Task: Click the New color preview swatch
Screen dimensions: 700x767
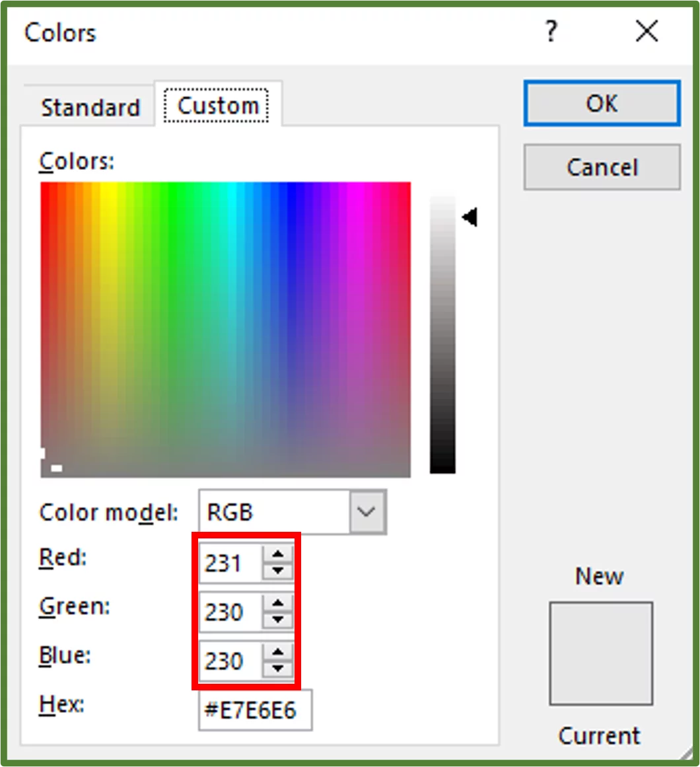Action: pos(600,653)
